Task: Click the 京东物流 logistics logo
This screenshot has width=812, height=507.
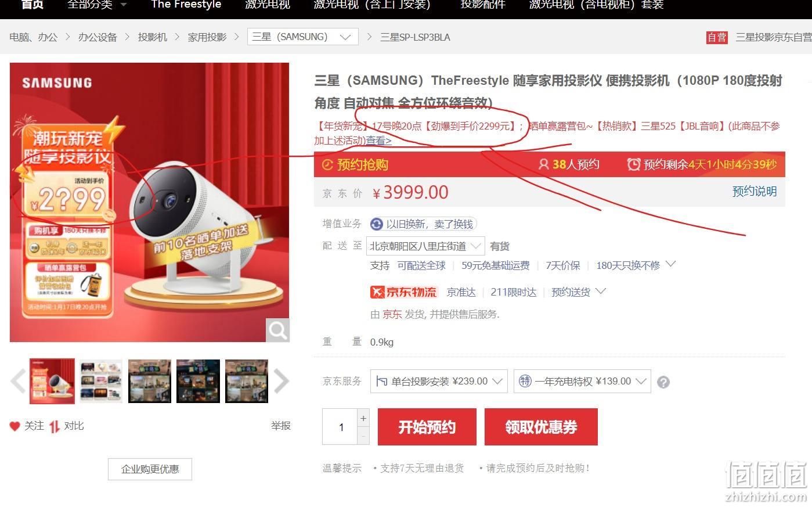Action: pos(403,292)
